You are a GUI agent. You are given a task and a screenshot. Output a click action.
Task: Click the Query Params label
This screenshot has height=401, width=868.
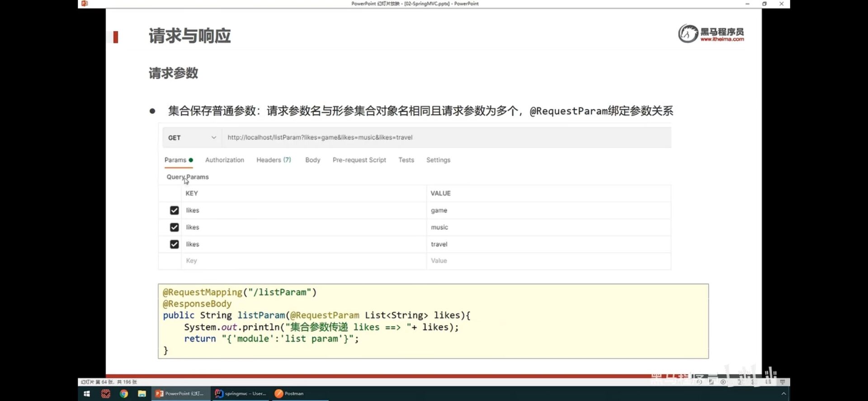coord(188,177)
